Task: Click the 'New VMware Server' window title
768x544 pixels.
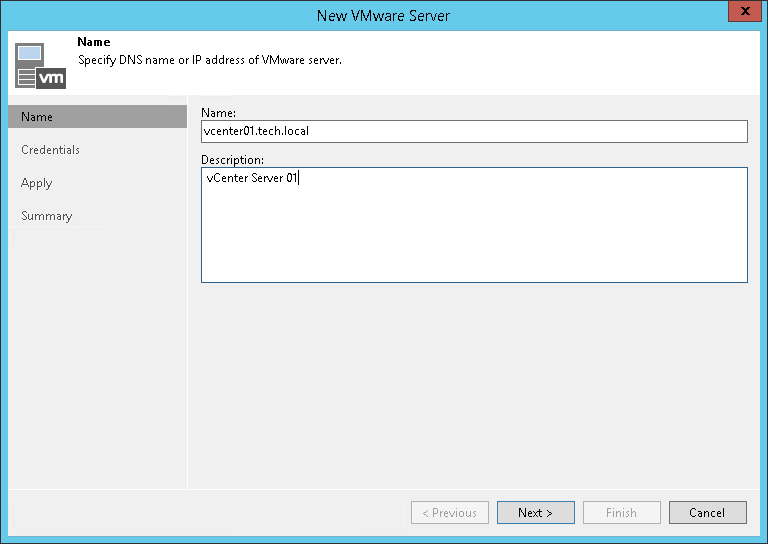Action: coord(383,16)
